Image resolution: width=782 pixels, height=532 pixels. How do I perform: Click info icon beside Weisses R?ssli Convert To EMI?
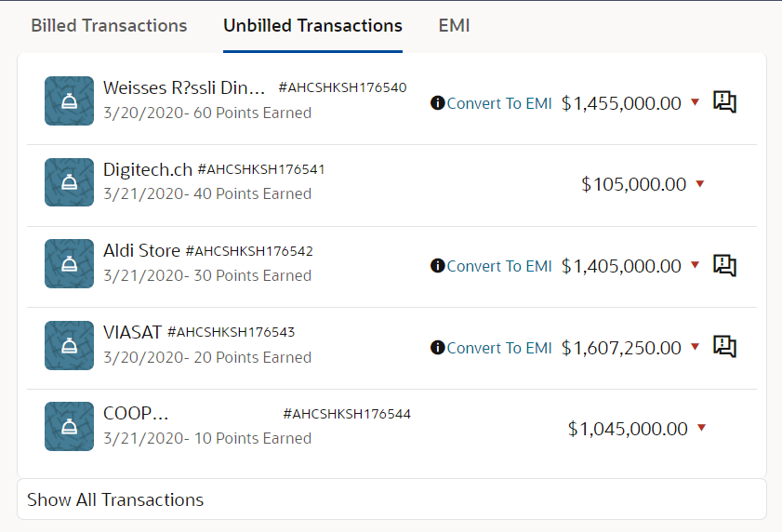pyautogui.click(x=438, y=103)
